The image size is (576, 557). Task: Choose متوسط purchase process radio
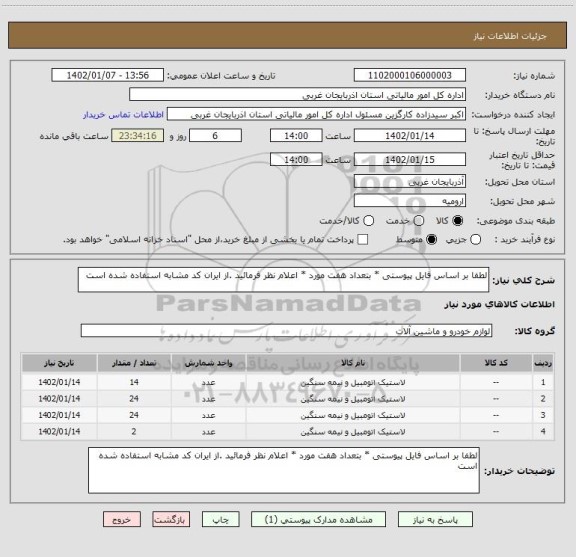tap(431, 240)
